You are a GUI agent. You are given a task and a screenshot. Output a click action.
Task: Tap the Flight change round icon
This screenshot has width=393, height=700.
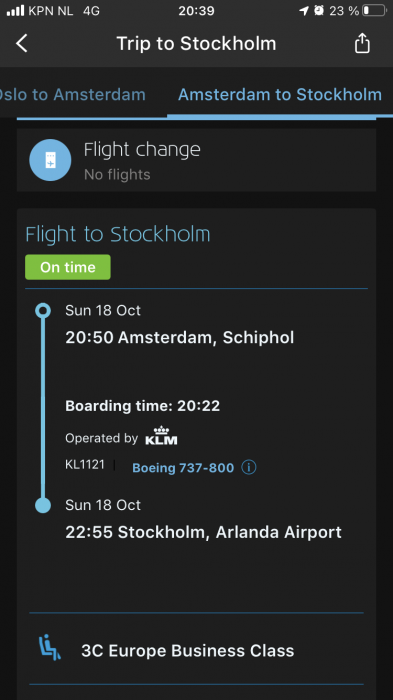(x=50, y=160)
